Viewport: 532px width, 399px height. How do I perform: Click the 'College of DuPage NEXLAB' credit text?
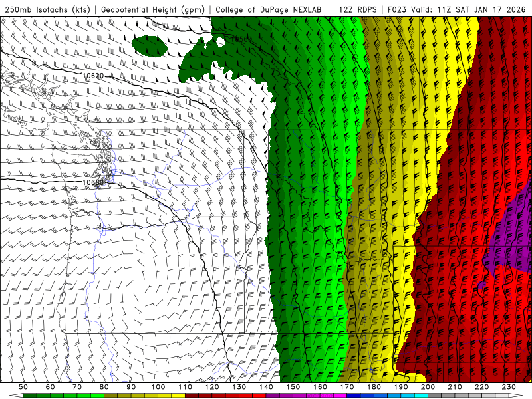(x=269, y=9)
